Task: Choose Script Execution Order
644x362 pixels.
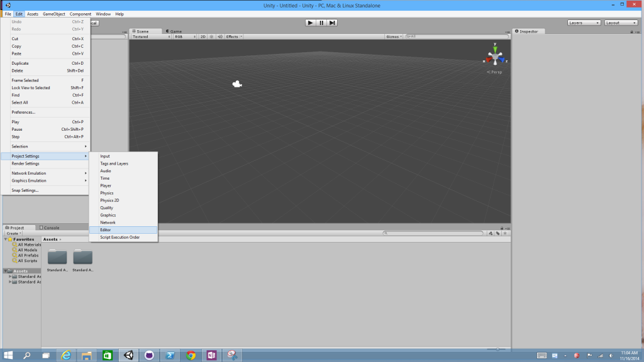Action: pyautogui.click(x=123, y=237)
